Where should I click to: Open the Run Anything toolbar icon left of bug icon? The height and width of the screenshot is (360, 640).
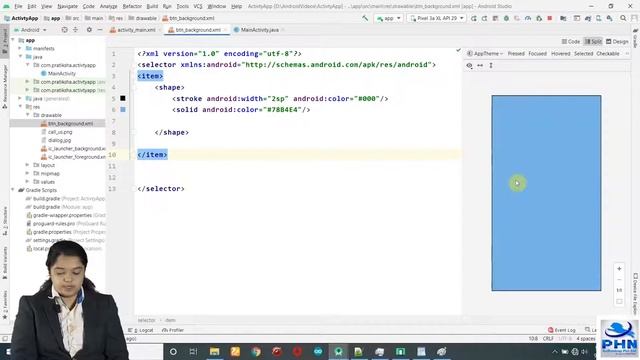[x=495, y=18]
